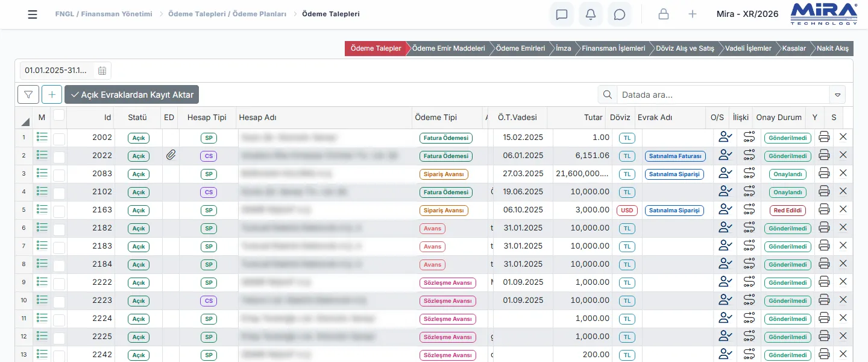Open the Ödeme Emirleri tab
This screenshot has height=362, width=868.
click(521, 48)
